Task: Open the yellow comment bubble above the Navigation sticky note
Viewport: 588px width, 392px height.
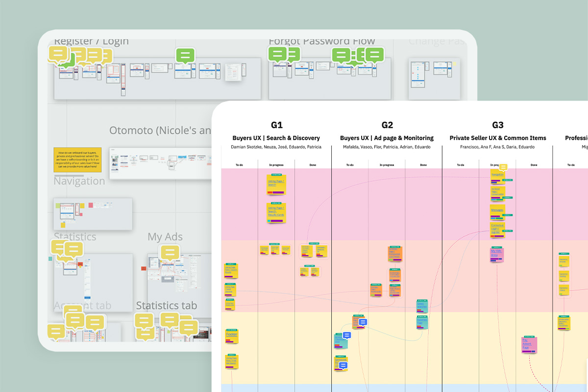Action: tap(503, 168)
